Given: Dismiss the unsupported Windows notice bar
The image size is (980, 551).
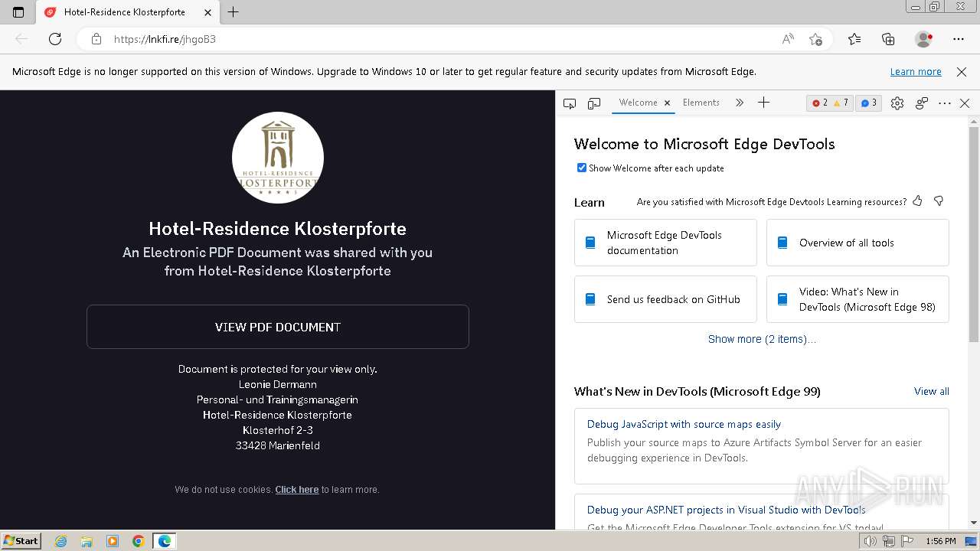Looking at the screenshot, I should (x=962, y=71).
